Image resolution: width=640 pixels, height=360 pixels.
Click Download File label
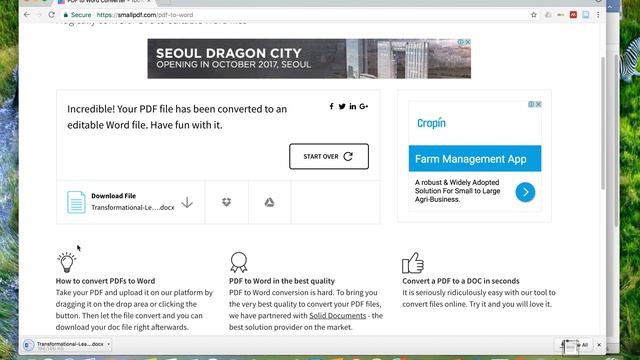point(113,196)
